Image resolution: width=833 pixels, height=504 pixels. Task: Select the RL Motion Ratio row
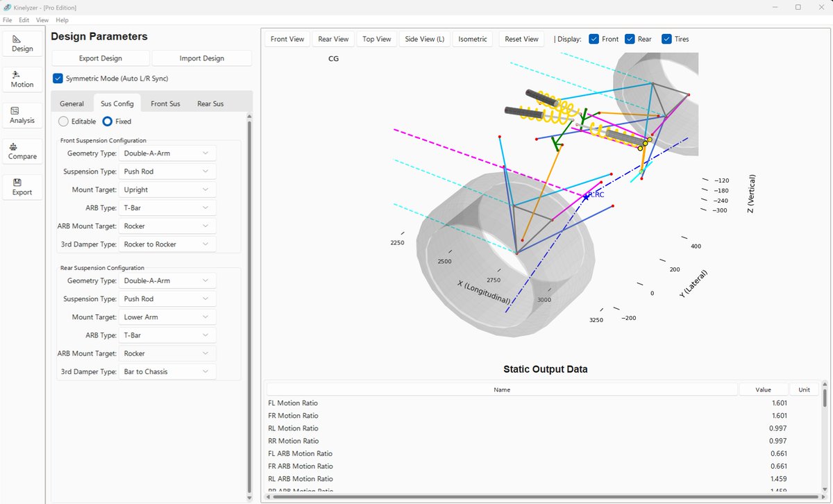tap(541, 428)
